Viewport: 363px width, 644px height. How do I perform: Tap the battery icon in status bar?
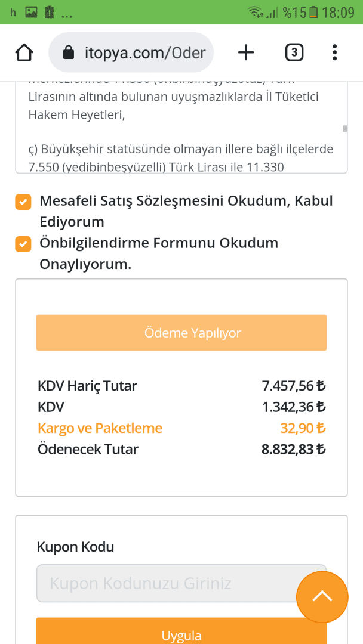click(x=314, y=12)
